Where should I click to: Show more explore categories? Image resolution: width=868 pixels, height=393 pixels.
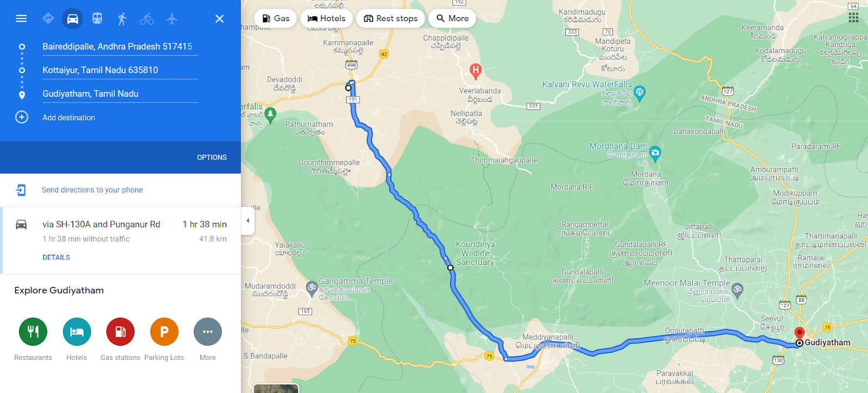coord(208,332)
